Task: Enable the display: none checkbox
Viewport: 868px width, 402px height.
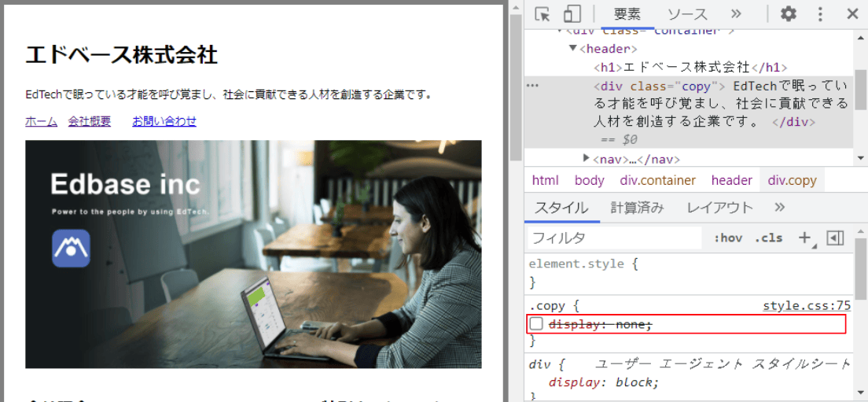Action: tap(536, 324)
